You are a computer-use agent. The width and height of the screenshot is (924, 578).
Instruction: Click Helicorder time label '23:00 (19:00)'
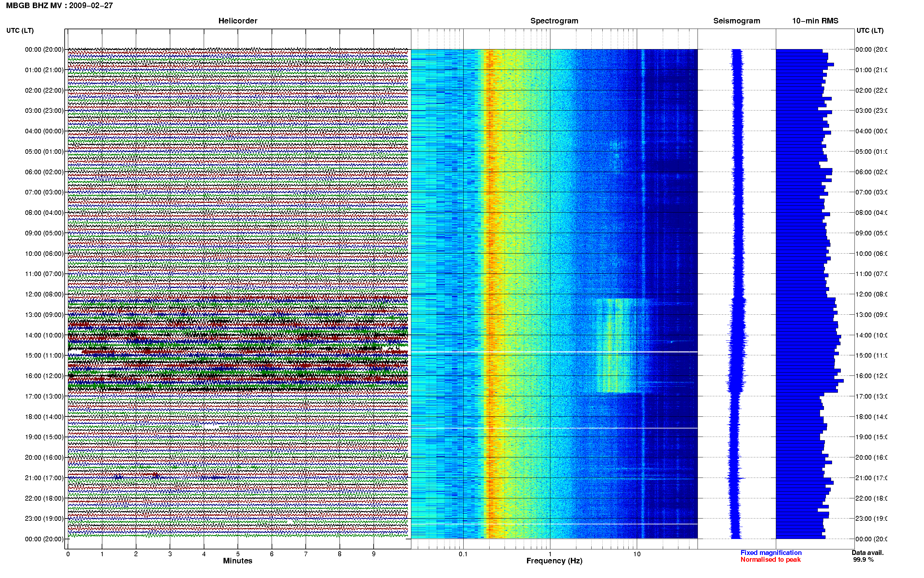pyautogui.click(x=44, y=519)
